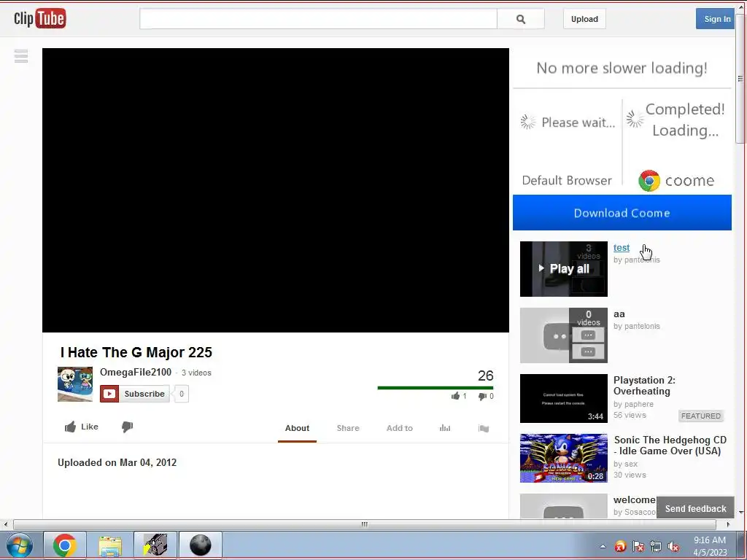This screenshot has width=747, height=560.
Task: Open the hamburger guide menu
Action: point(21,56)
